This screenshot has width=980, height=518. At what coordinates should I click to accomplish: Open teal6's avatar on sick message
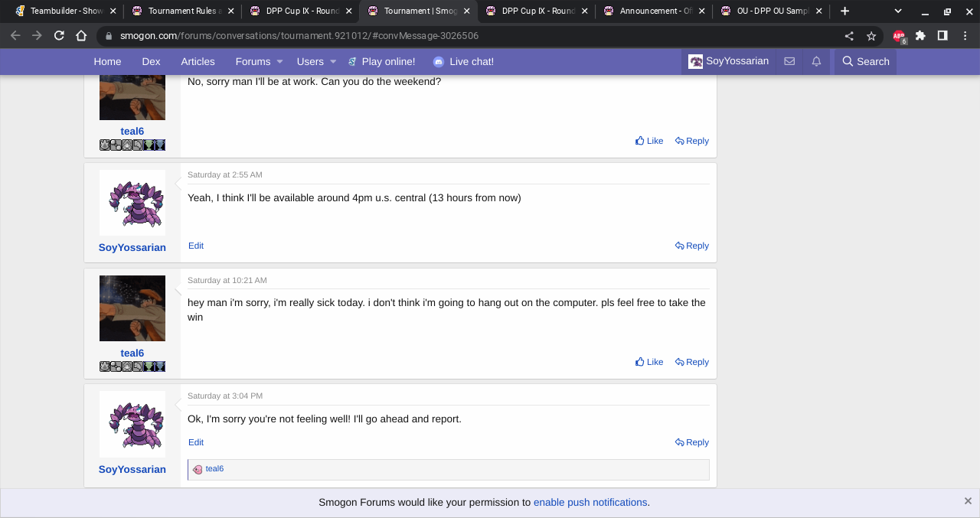click(x=132, y=308)
